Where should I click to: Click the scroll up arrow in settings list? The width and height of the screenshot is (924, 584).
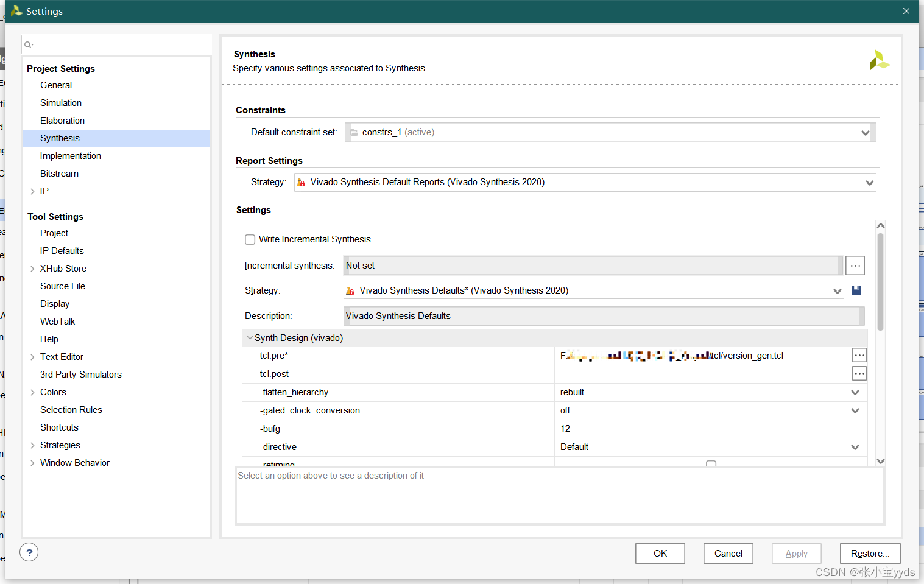pos(880,226)
